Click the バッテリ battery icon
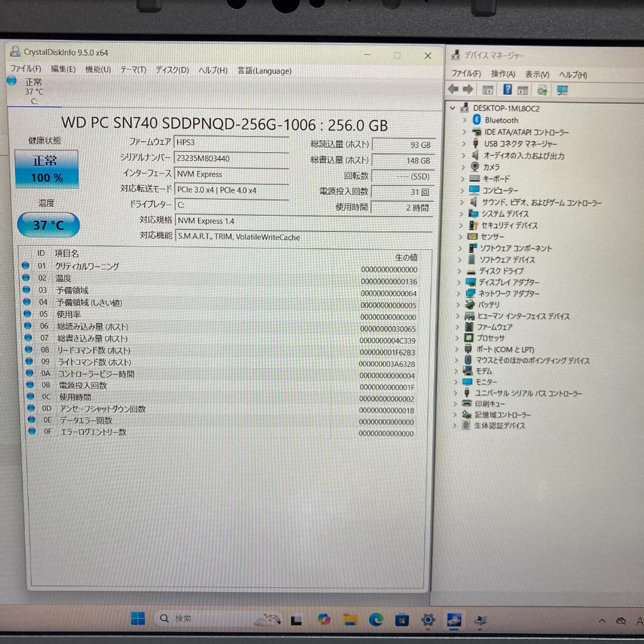The width and height of the screenshot is (644, 644). 469,304
